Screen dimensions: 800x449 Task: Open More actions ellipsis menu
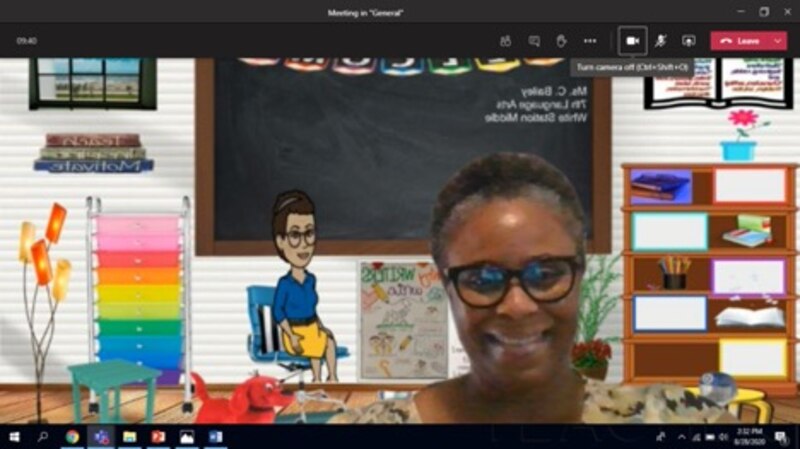click(x=590, y=41)
